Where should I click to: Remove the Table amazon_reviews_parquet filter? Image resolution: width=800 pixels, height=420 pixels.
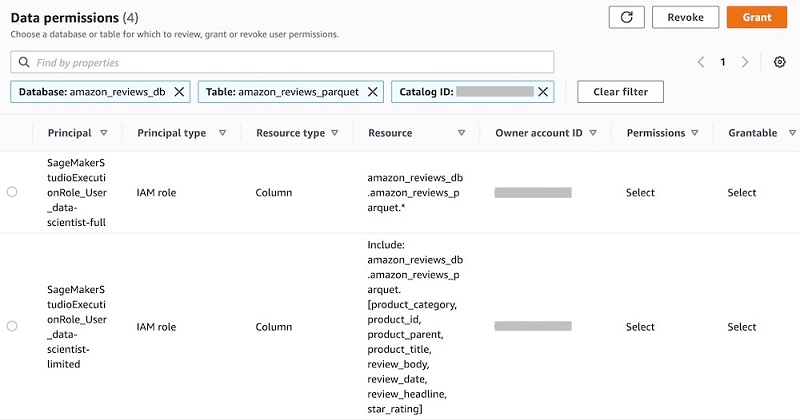coord(372,92)
